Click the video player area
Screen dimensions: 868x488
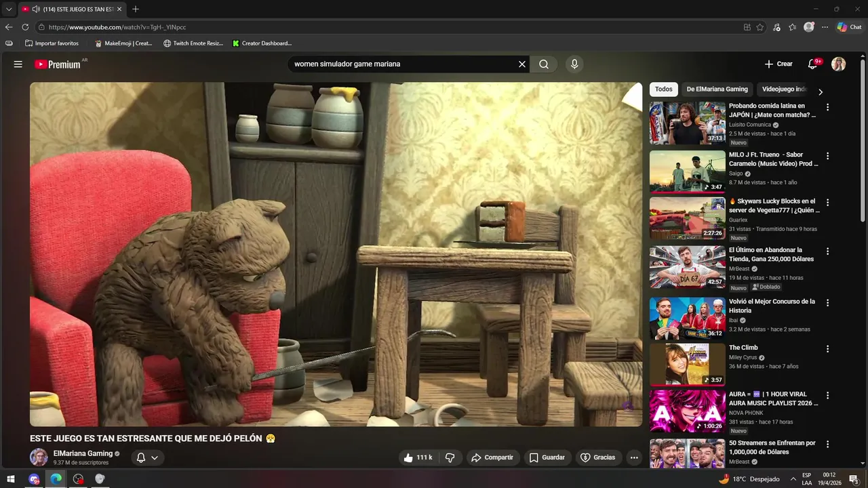click(x=336, y=254)
